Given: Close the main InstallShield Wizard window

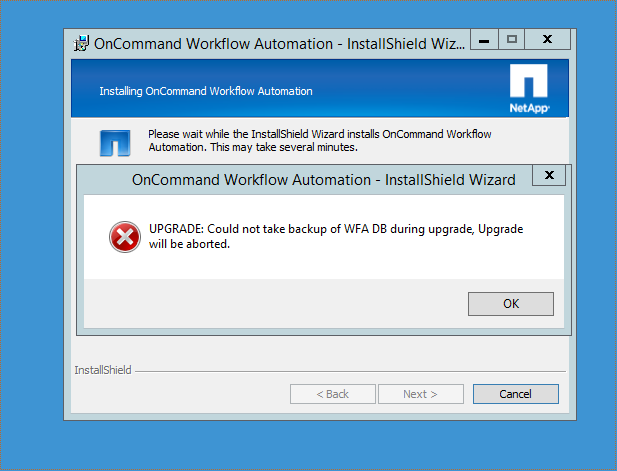Looking at the screenshot, I should click(547, 40).
